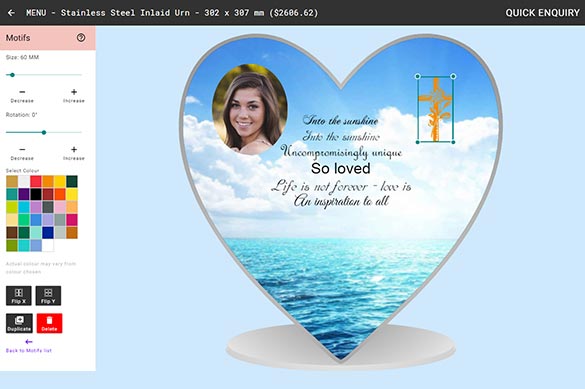Viewport: 585px width, 389px height.
Task: Pick the tan gold first colour swatch
Action: click(x=12, y=182)
